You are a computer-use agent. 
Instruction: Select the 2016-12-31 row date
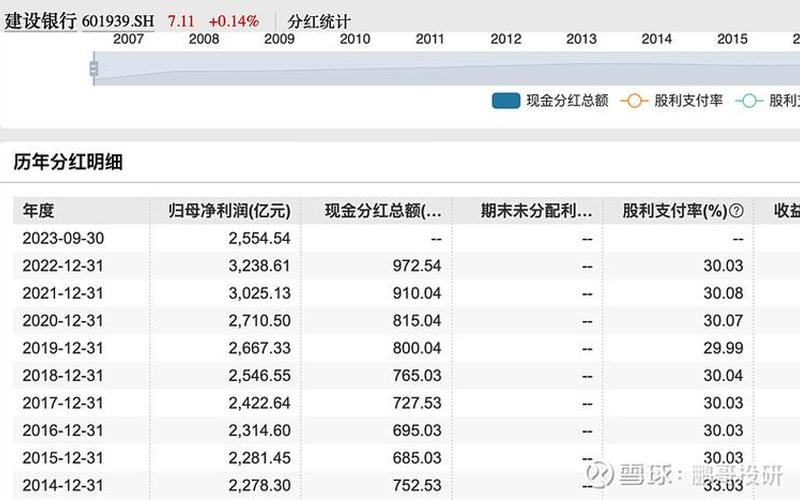click(x=63, y=431)
